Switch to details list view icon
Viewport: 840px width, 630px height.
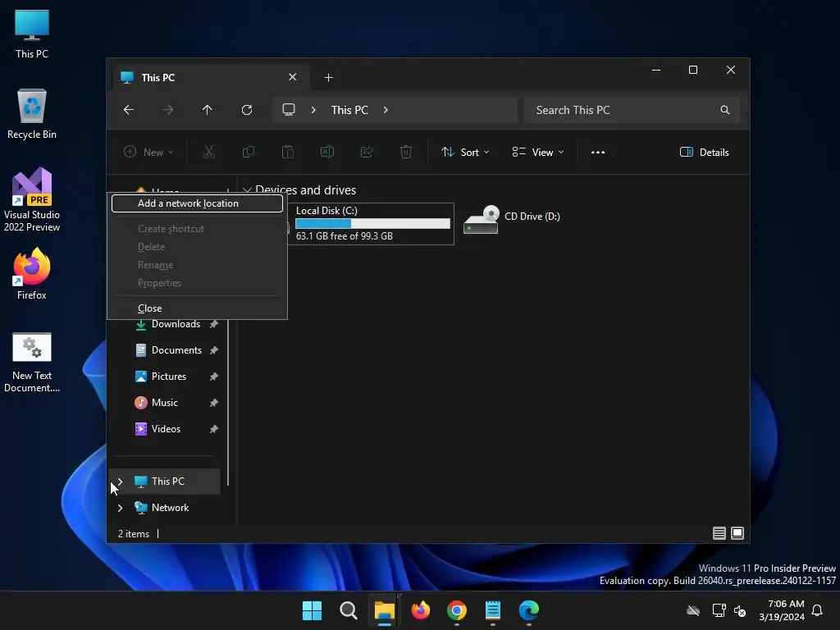(x=719, y=533)
